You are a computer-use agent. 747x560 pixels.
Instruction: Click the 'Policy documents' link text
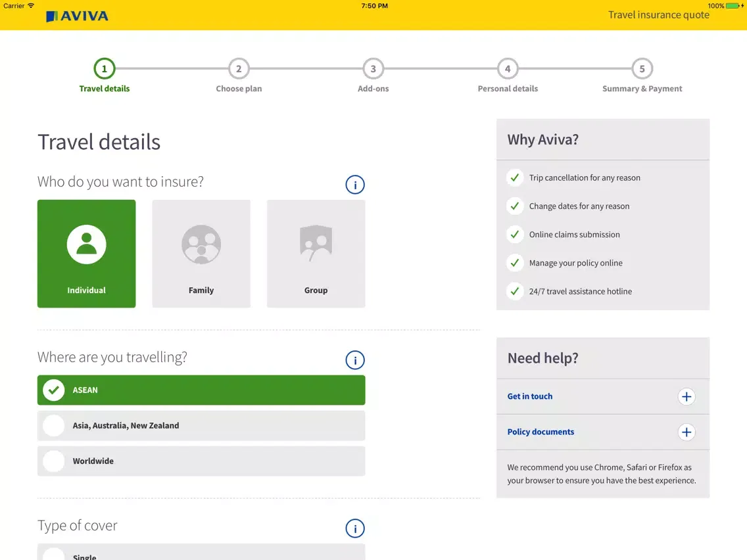point(541,432)
